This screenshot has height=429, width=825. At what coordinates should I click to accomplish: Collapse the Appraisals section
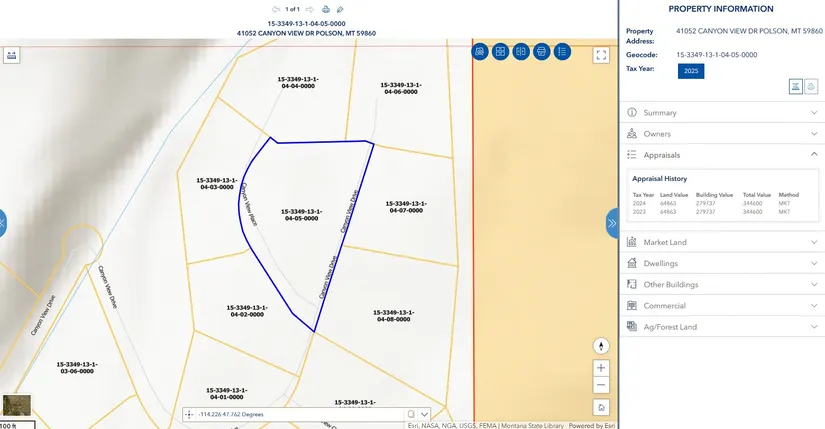click(814, 155)
